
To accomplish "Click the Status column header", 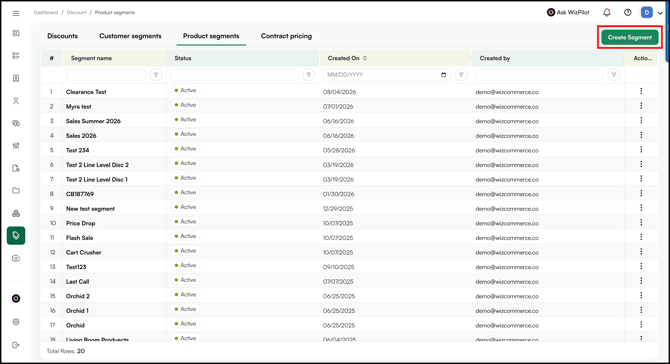I will (242, 58).
